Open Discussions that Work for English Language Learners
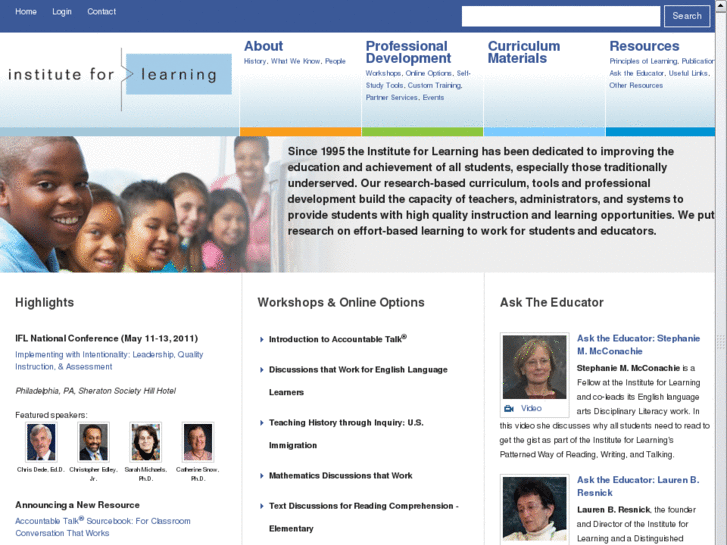The image size is (727, 545). tap(358, 381)
